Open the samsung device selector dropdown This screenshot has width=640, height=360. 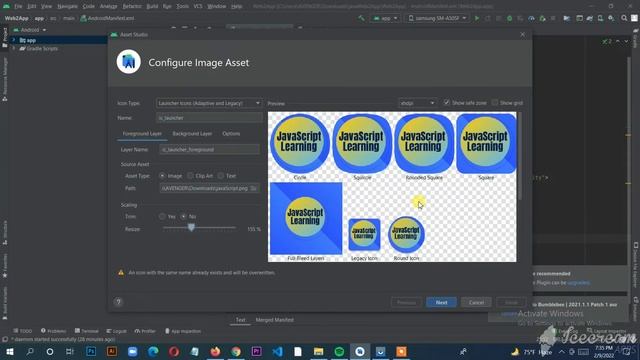point(437,18)
